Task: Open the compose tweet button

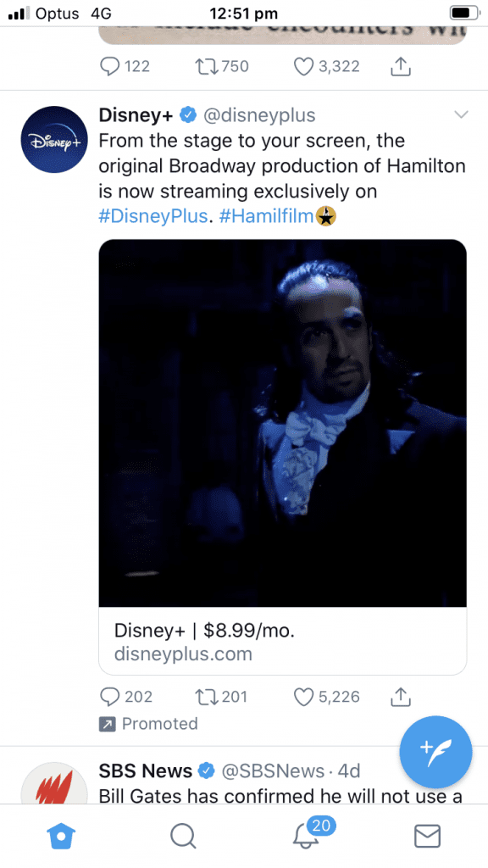Action: click(435, 752)
